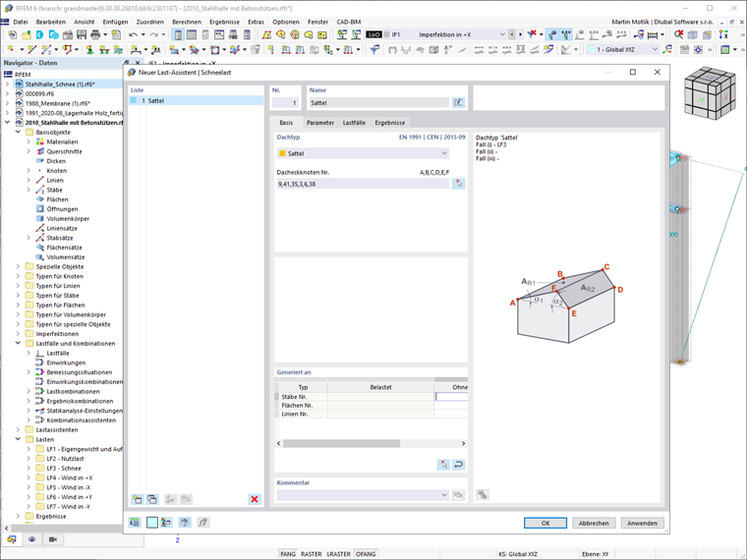Toggle RASTER in status bar
Viewport: 747px width, 560px height.
coord(312,554)
